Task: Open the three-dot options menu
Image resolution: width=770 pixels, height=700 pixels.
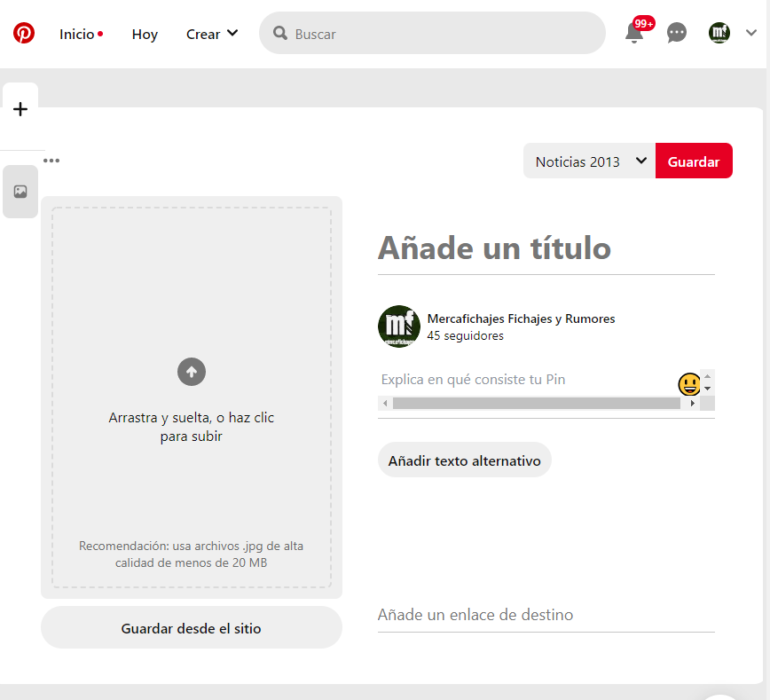Action: pyautogui.click(x=51, y=161)
